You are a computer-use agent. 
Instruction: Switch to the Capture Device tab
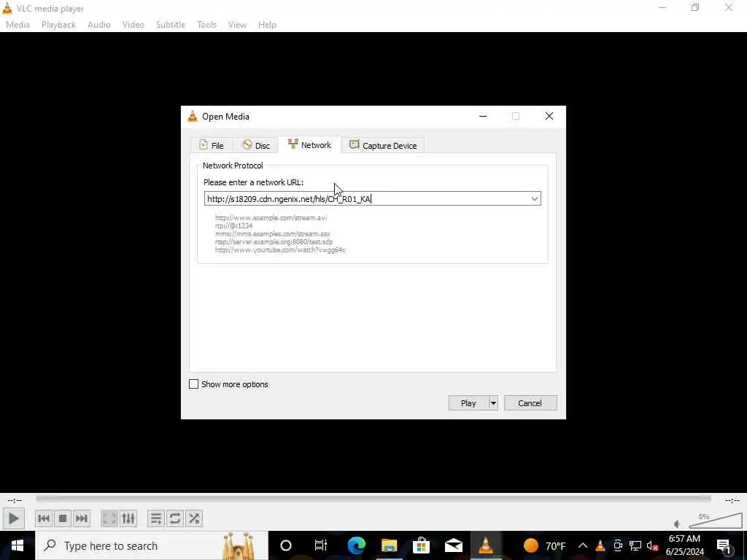[383, 145]
